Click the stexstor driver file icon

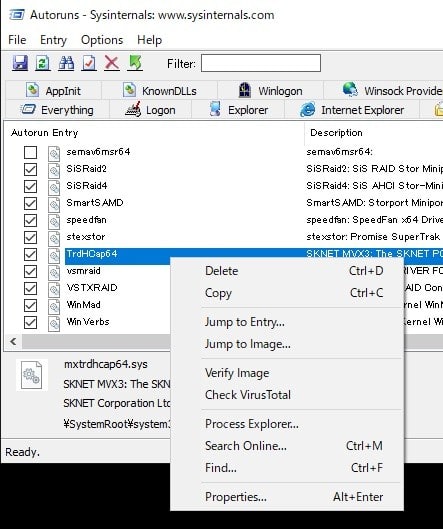54,238
